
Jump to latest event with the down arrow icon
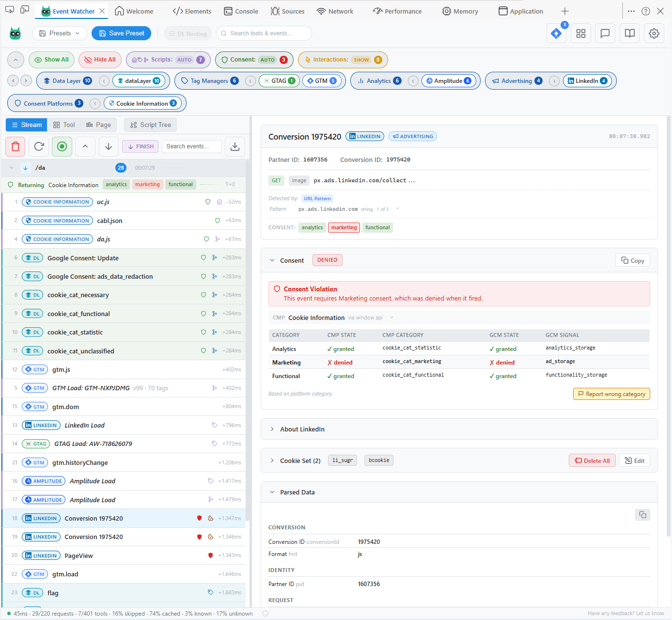pyautogui.click(x=109, y=146)
